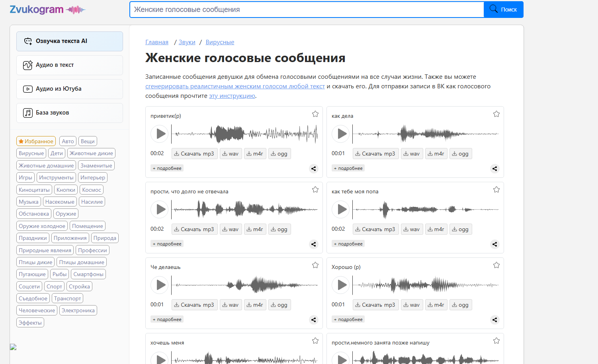Add 'приветик(р)' to favorites with the star
This screenshot has height=364, width=598.
coord(315,114)
